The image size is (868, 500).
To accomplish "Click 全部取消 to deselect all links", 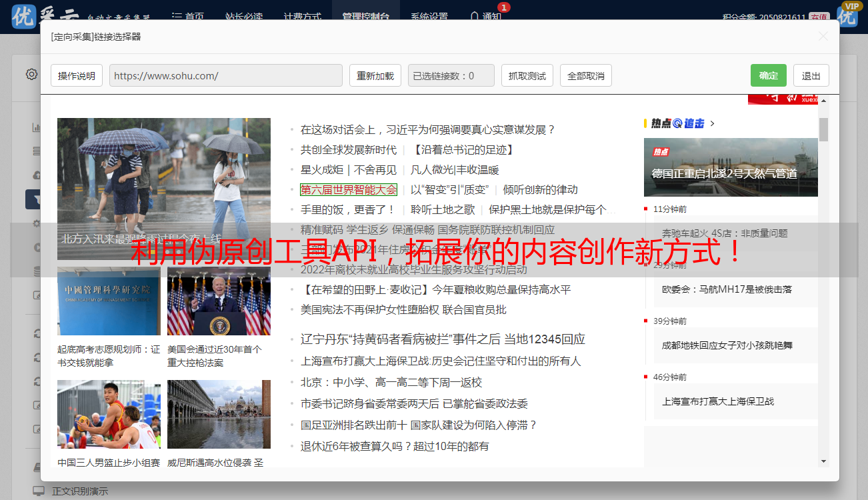I will (586, 75).
